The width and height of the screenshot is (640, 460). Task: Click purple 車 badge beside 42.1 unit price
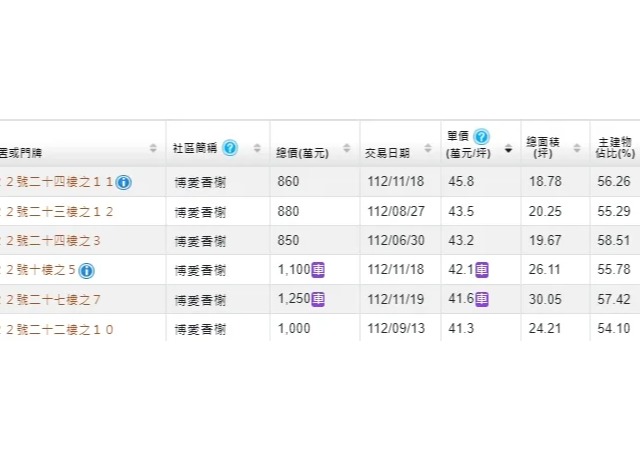click(482, 270)
